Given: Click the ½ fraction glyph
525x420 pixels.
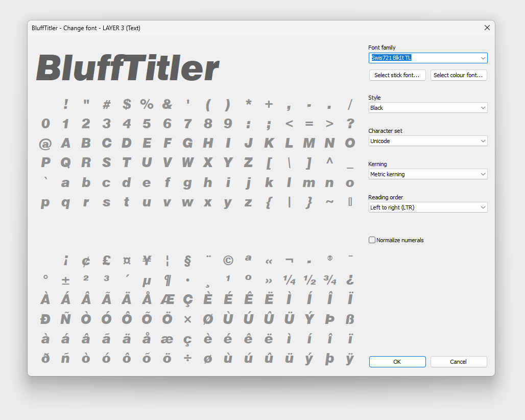Looking at the screenshot, I should point(309,280).
